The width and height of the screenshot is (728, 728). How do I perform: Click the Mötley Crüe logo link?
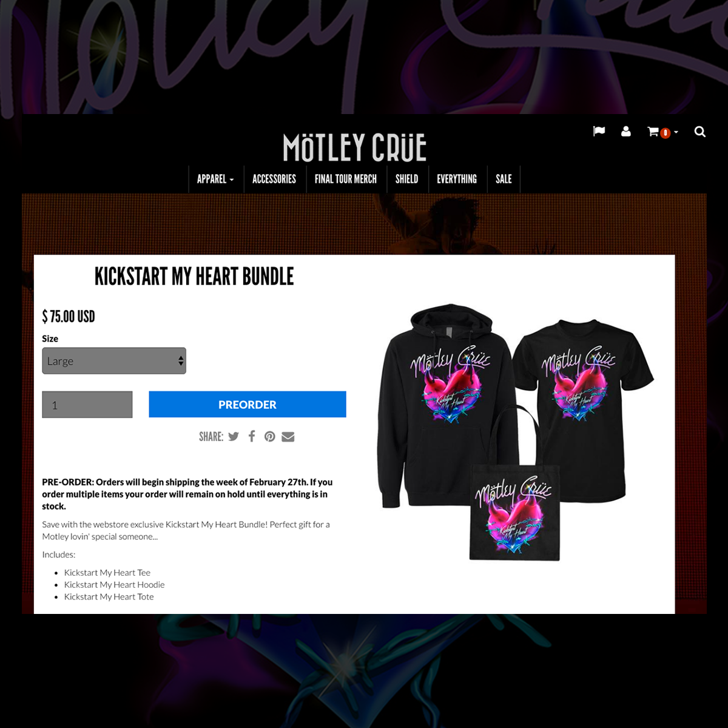(355, 148)
